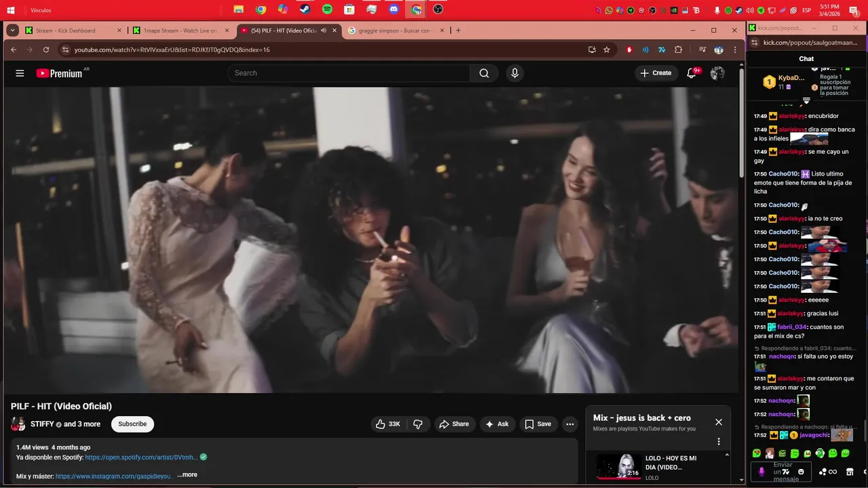
Task: Reload the YouTube page
Action: tap(46, 49)
